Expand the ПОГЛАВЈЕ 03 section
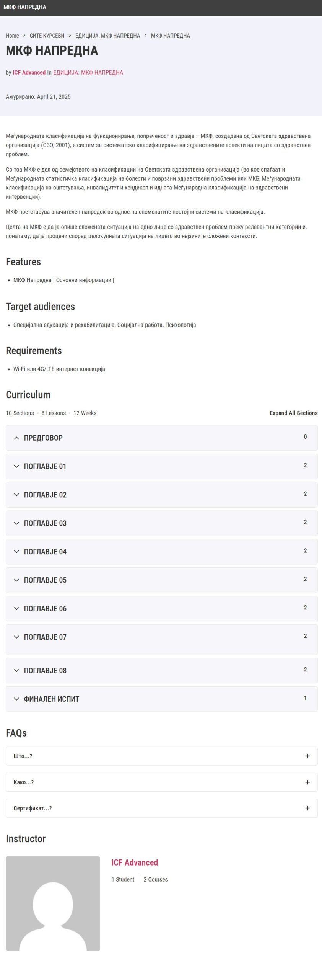The width and height of the screenshot is (322, 980). pyautogui.click(x=45, y=523)
